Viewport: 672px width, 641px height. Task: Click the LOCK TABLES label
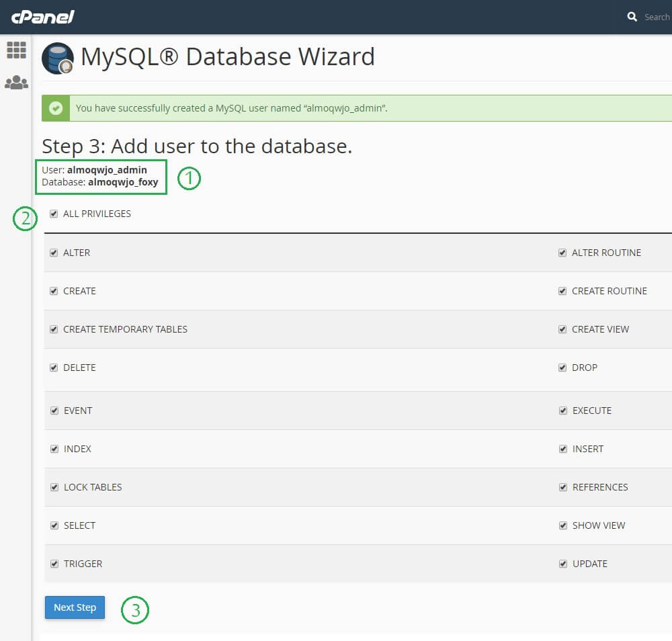[x=93, y=487]
